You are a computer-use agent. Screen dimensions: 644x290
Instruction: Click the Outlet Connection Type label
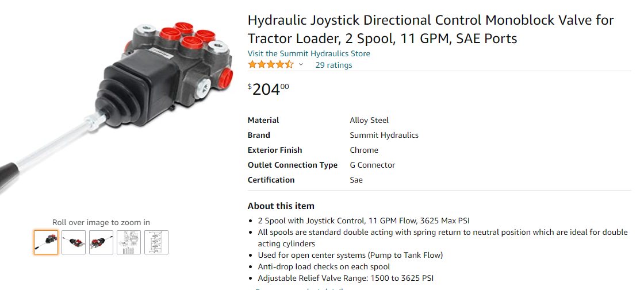(293, 165)
